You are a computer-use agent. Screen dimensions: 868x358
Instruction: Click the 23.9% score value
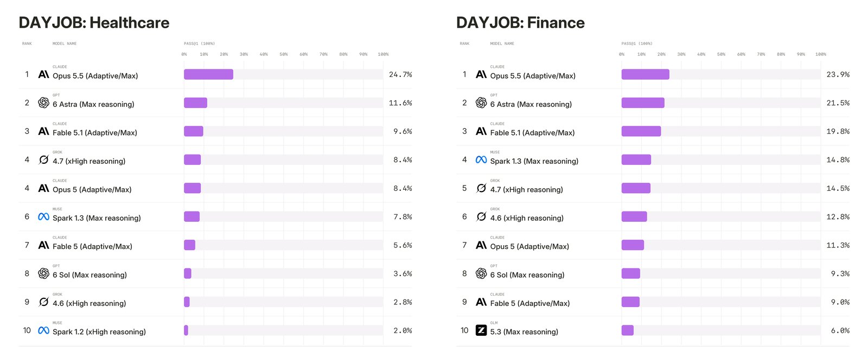838,74
